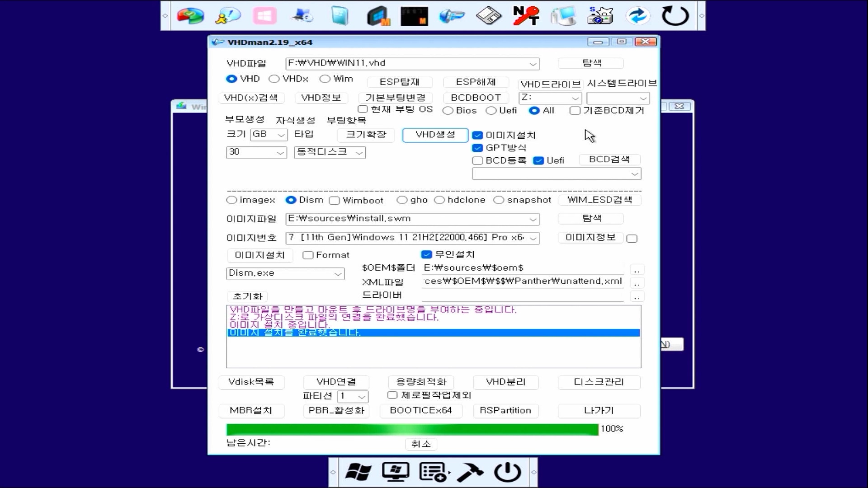868x488 pixels.
Task: Launch the blue drive-shaped icon in top dock
Action: pyautogui.click(x=452, y=16)
